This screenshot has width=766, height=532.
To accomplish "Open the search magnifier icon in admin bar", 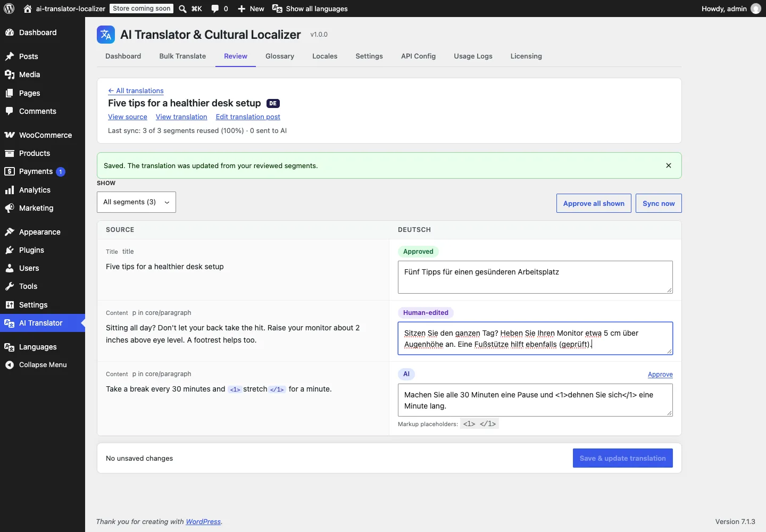I will (182, 9).
